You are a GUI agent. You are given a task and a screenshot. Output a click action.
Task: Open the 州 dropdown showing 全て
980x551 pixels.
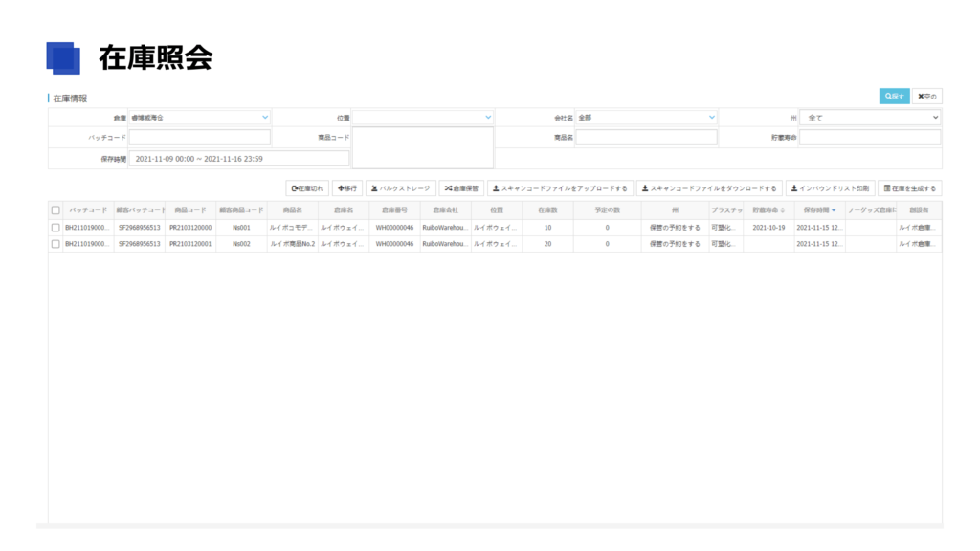coord(870,118)
